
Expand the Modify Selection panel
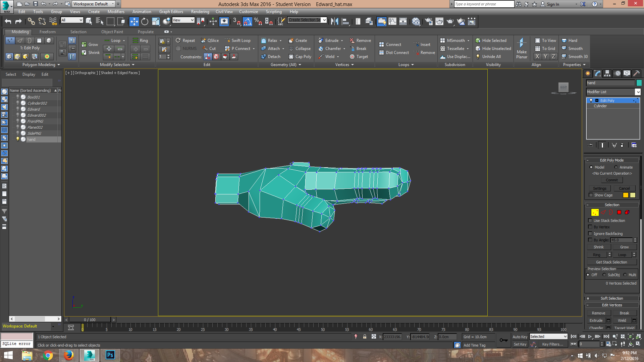(117, 65)
